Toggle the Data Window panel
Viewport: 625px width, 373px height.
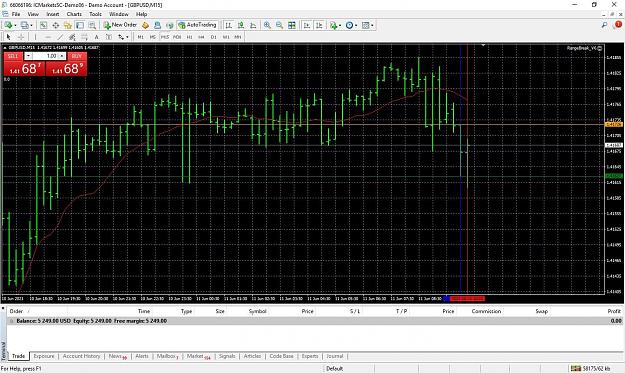55,25
